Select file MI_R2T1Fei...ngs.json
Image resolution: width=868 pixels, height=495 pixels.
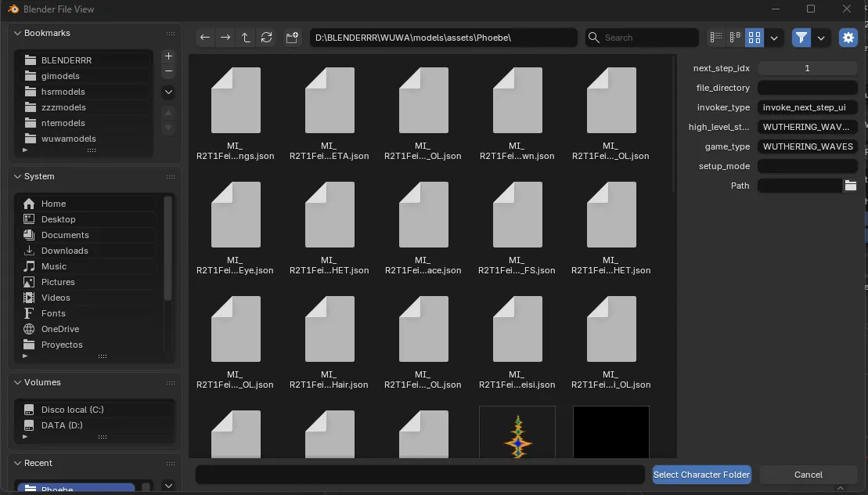click(236, 114)
